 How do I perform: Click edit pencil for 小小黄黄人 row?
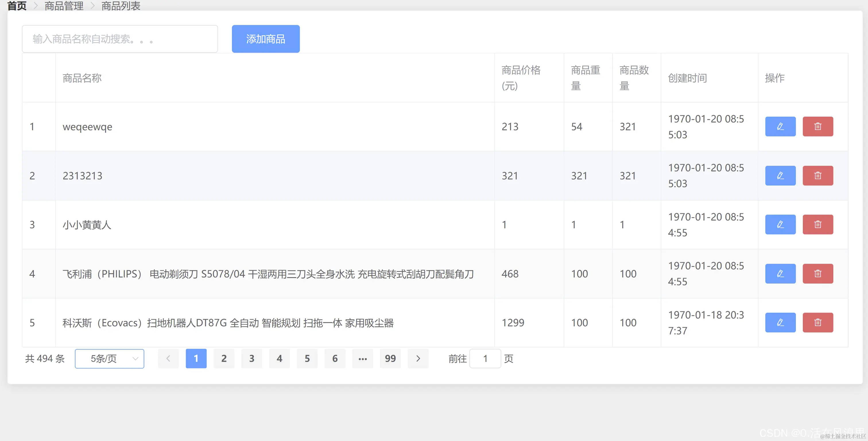click(780, 225)
